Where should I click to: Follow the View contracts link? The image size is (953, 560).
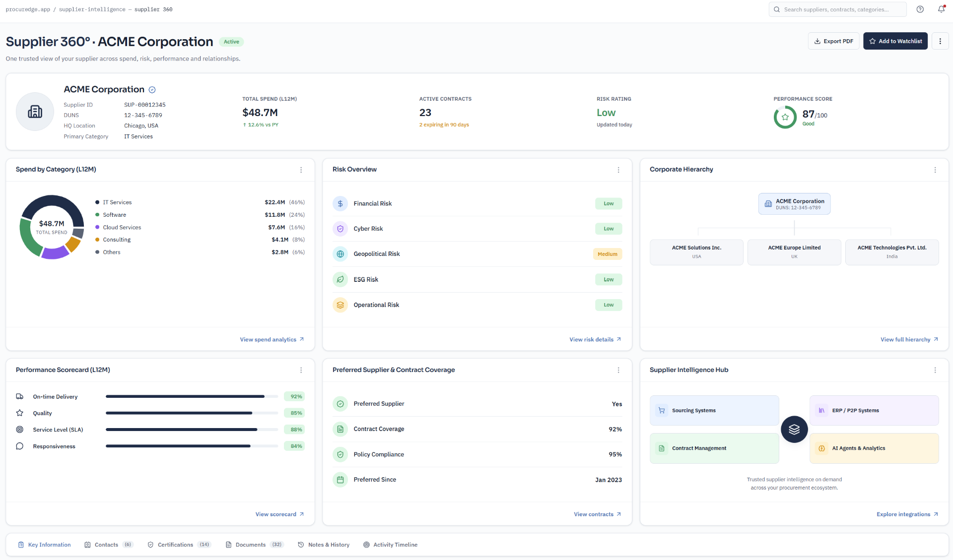click(597, 514)
